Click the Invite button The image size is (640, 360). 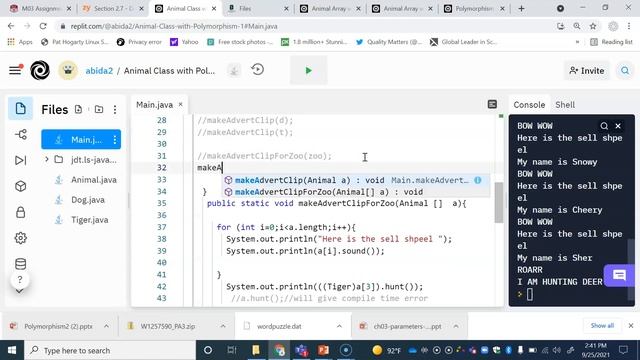tap(587, 71)
